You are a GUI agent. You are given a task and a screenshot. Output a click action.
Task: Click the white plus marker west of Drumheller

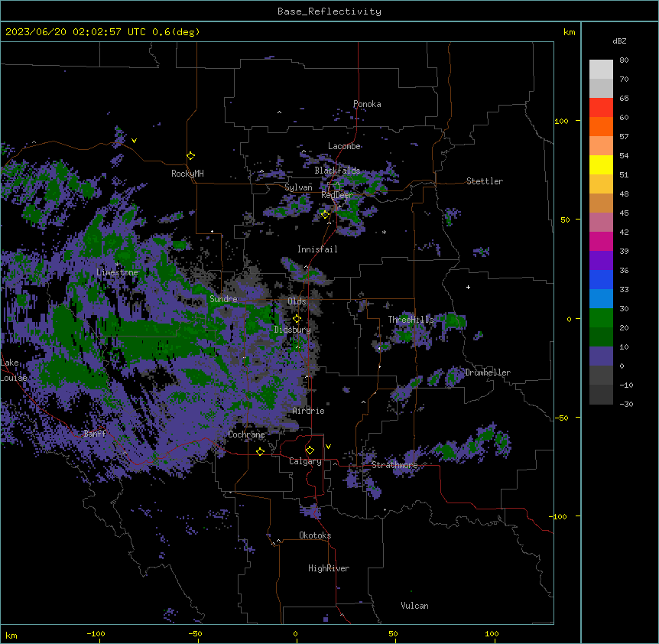[468, 287]
